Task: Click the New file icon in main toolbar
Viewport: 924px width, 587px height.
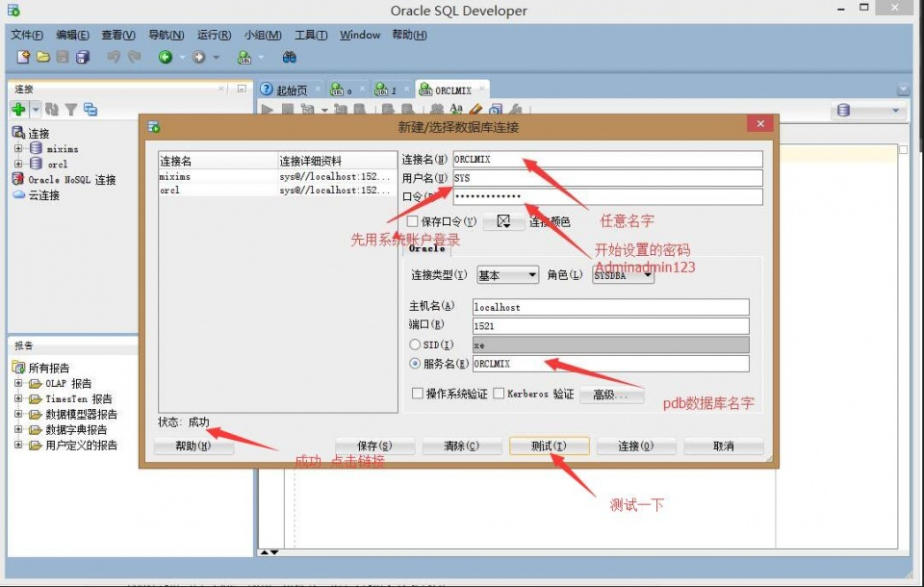Action: click(x=23, y=57)
